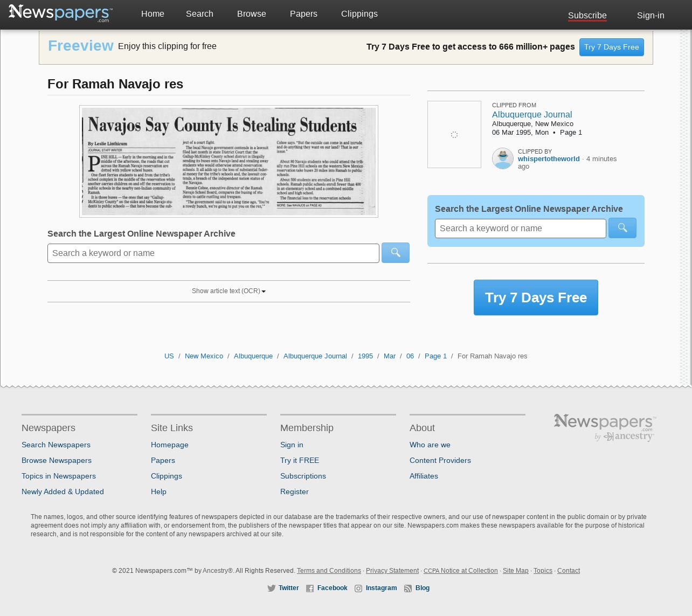Open the Clippings menu item
Image resolution: width=692 pixels, height=616 pixels.
coord(359,14)
